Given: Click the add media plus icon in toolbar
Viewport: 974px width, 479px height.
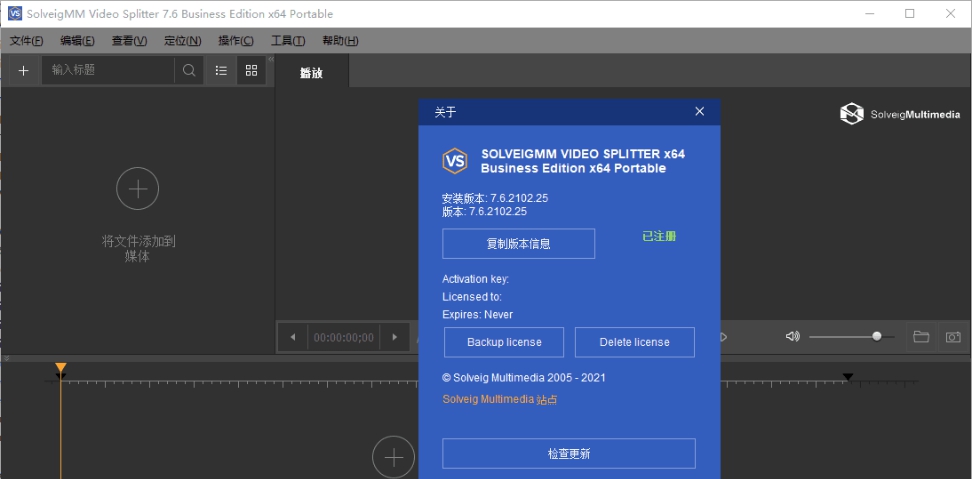Looking at the screenshot, I should coord(23,70).
